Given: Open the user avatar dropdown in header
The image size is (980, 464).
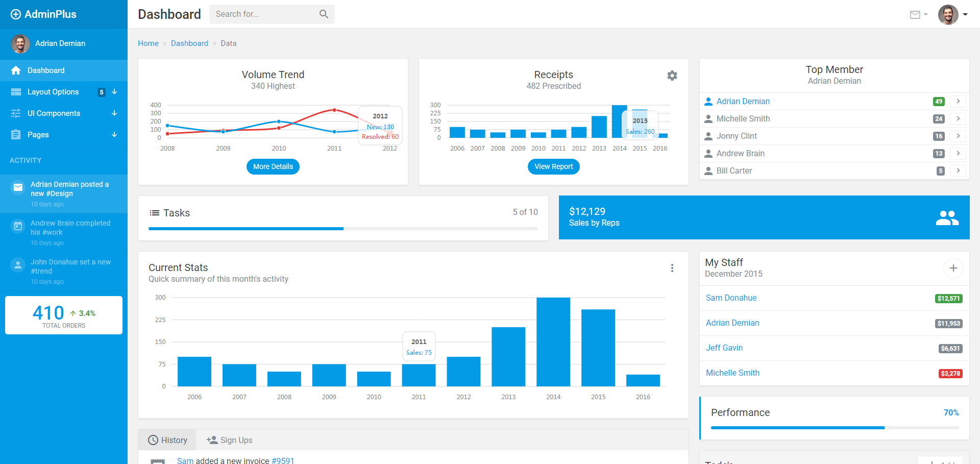Looking at the screenshot, I should click(x=952, y=15).
